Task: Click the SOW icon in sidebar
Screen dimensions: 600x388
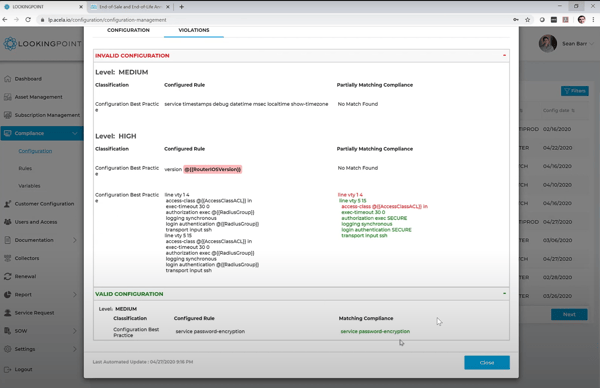Action: pyautogui.click(x=8, y=331)
